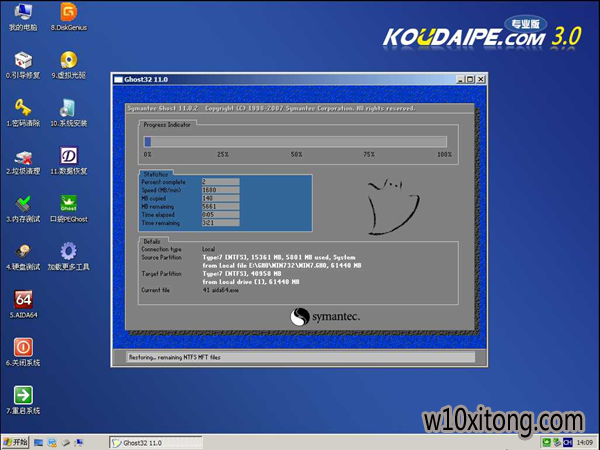
Task: Click the 14:09 tray clock
Action: click(x=584, y=443)
